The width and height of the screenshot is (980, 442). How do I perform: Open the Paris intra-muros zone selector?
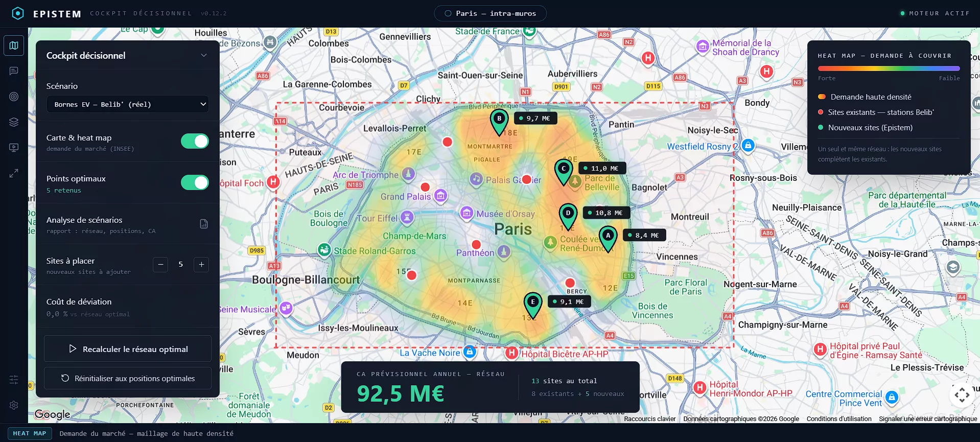click(x=490, y=13)
